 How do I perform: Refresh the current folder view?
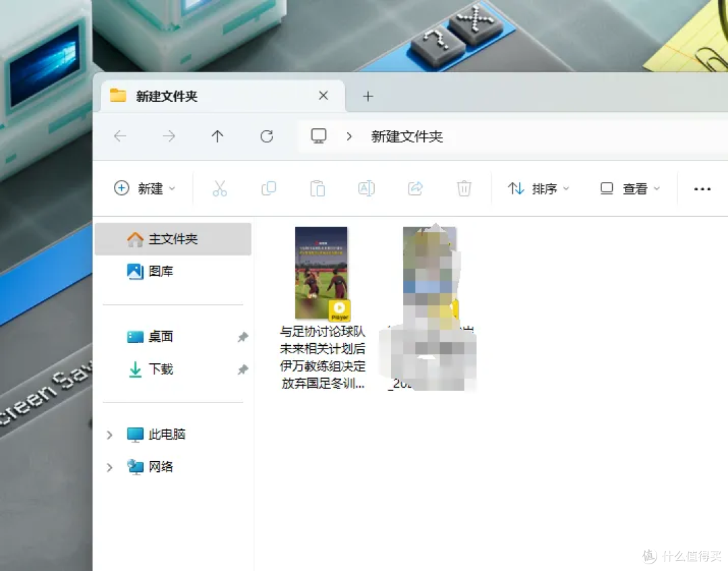pyautogui.click(x=266, y=136)
